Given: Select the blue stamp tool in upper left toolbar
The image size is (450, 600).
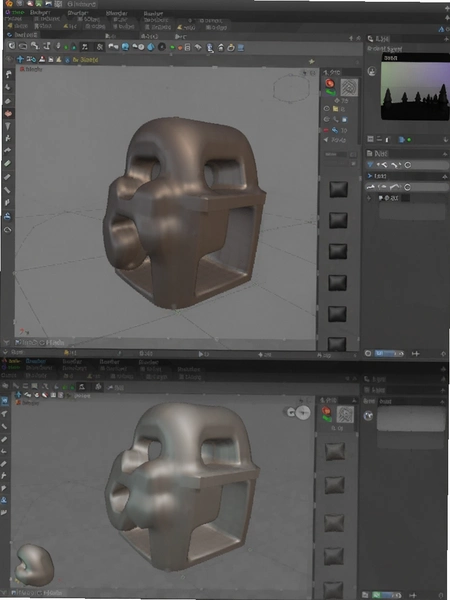Looking at the screenshot, I should (8, 216).
